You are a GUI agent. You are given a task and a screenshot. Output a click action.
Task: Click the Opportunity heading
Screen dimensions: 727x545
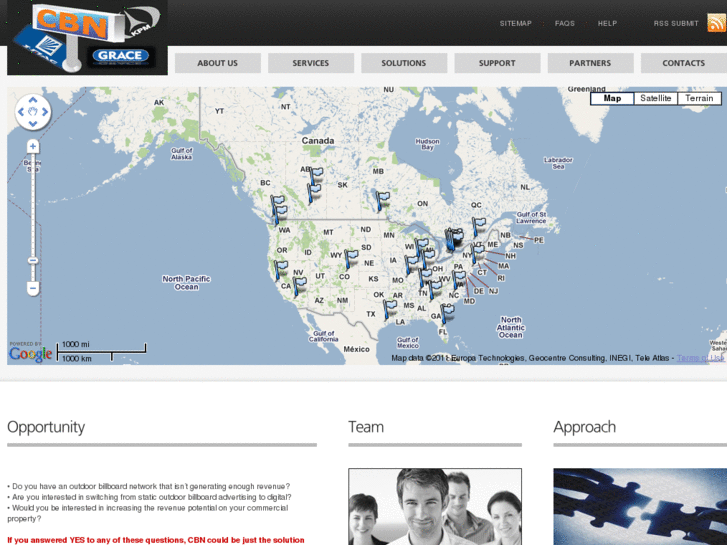pyautogui.click(x=46, y=427)
